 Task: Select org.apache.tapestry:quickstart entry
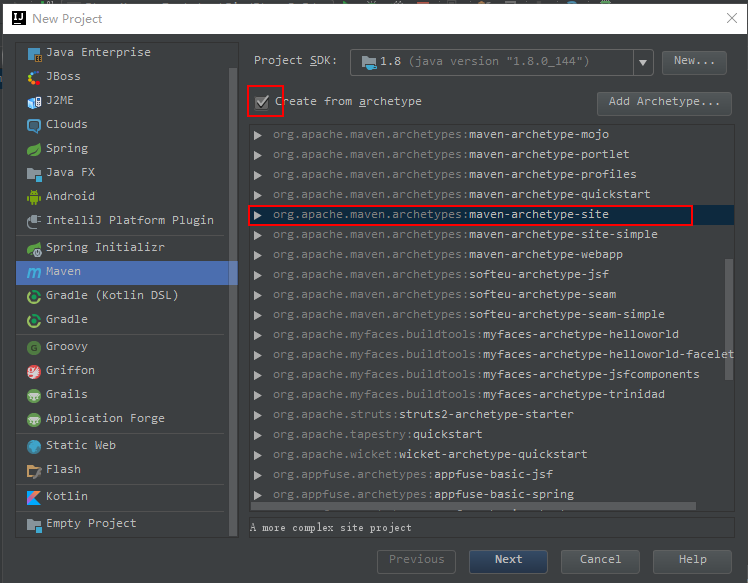coord(491,435)
